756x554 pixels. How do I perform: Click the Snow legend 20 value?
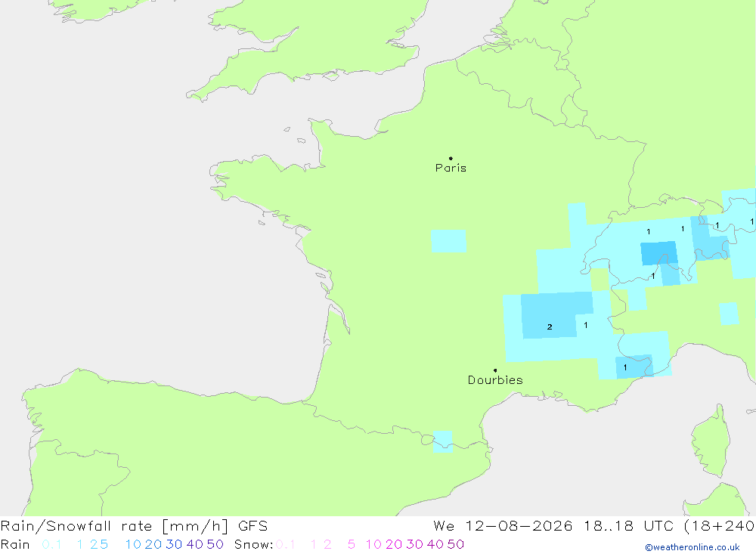click(394, 544)
